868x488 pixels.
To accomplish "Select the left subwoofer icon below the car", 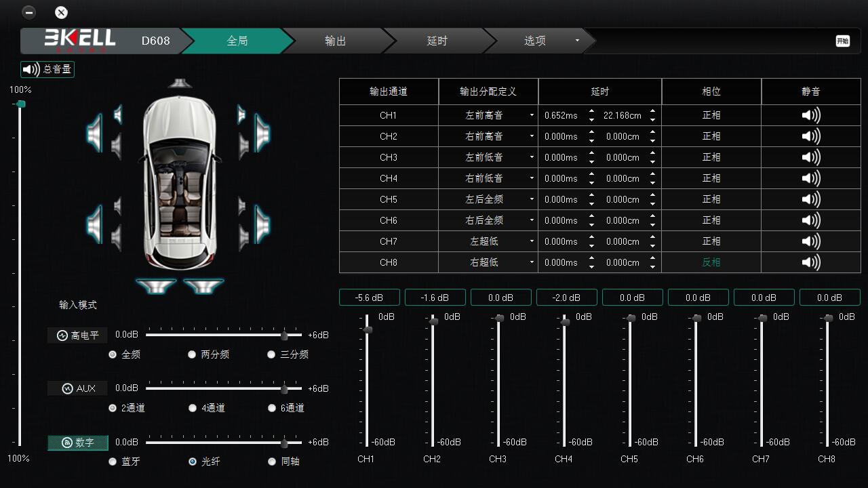I will click(156, 286).
